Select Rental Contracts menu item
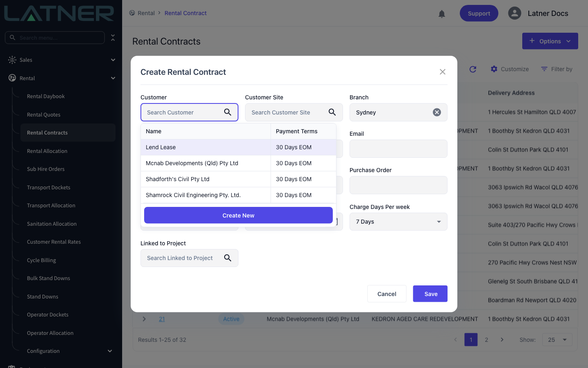The height and width of the screenshot is (368, 588). (68, 133)
